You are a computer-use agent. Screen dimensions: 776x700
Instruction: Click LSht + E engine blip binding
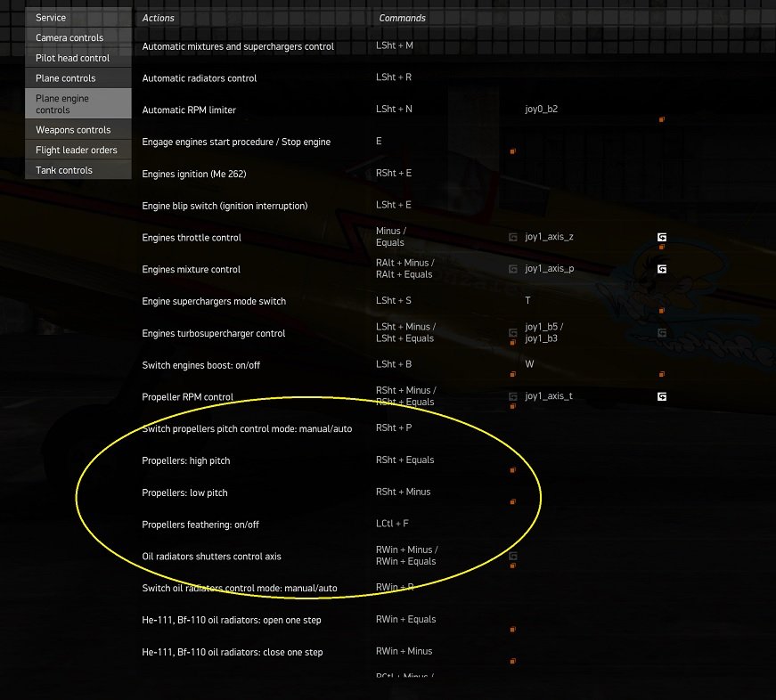point(394,205)
